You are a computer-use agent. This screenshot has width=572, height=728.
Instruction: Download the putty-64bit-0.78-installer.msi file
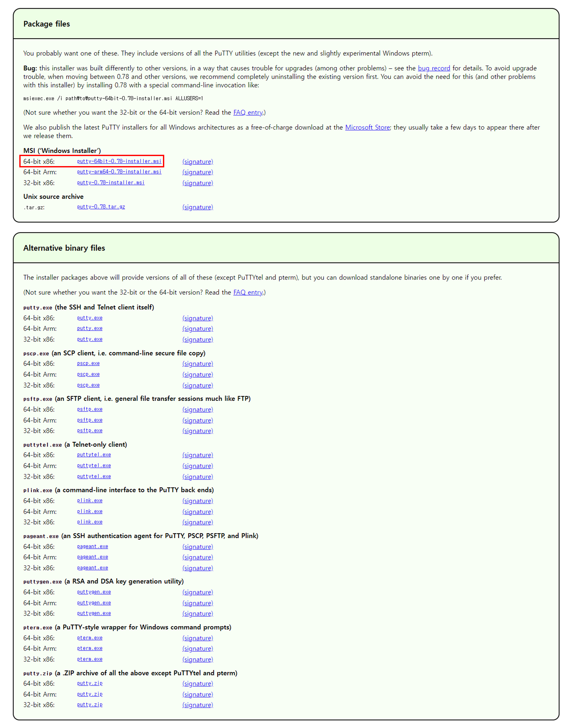pos(119,161)
